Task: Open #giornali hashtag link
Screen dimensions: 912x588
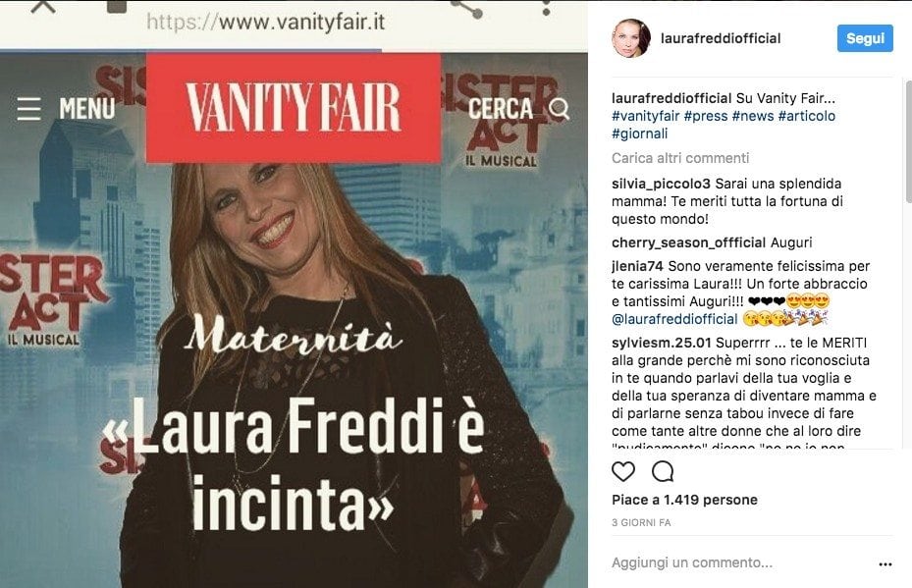Action: [x=640, y=134]
